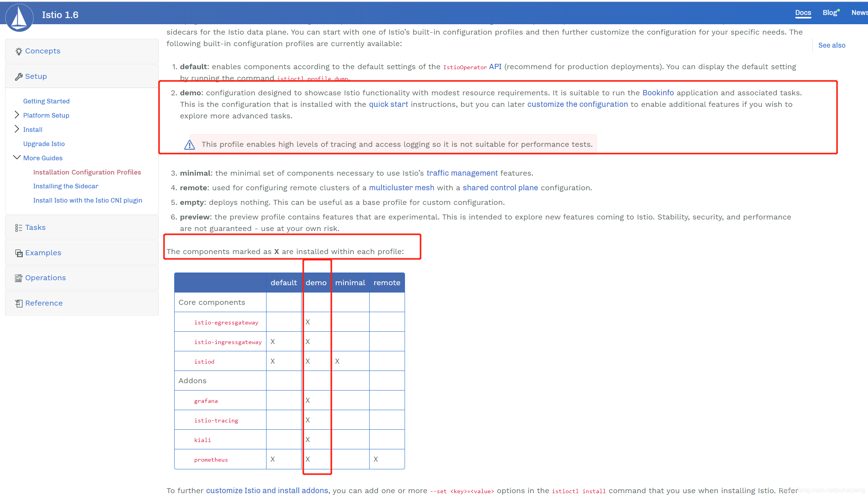Click the Operations icon in sidebar
Image resolution: width=868 pixels, height=497 pixels.
point(18,278)
